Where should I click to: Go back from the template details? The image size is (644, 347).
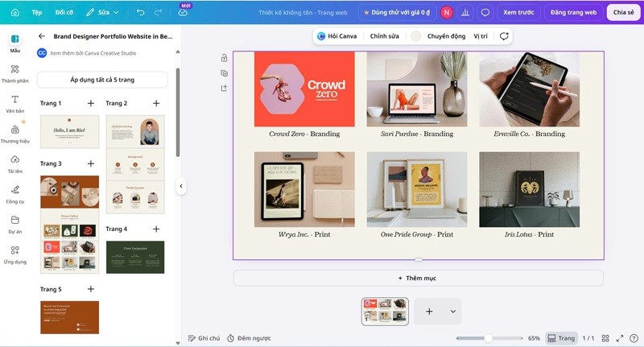pyautogui.click(x=42, y=36)
